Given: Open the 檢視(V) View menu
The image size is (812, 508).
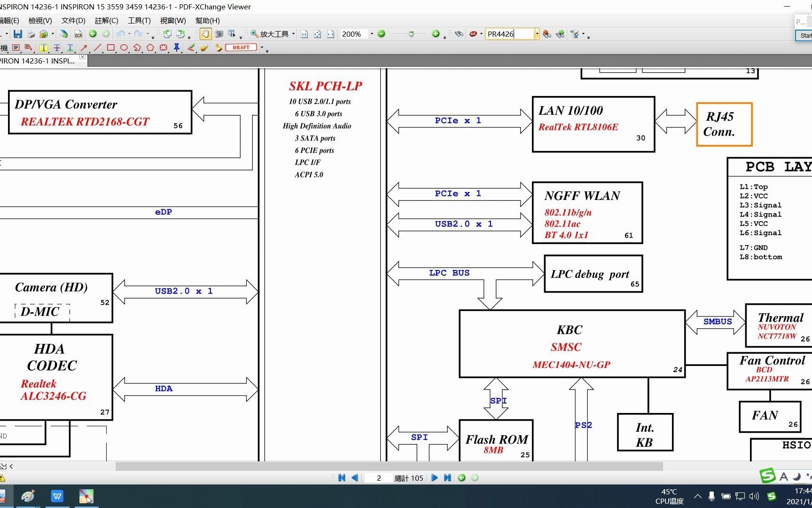Looking at the screenshot, I should pos(40,21).
